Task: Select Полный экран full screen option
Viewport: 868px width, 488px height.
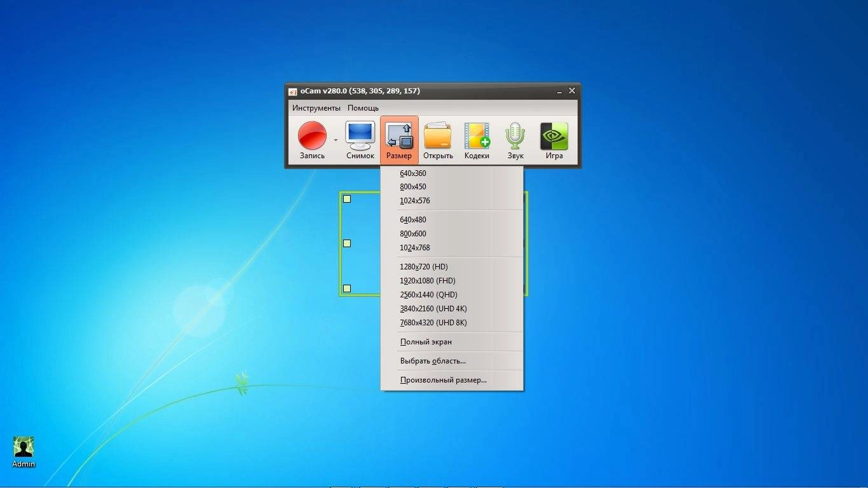Action: click(x=452, y=342)
